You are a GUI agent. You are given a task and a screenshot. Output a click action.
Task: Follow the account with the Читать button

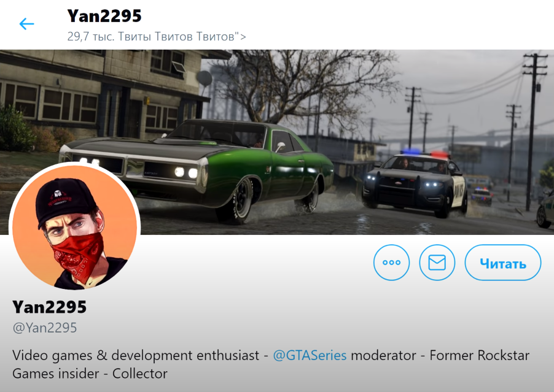[503, 263]
